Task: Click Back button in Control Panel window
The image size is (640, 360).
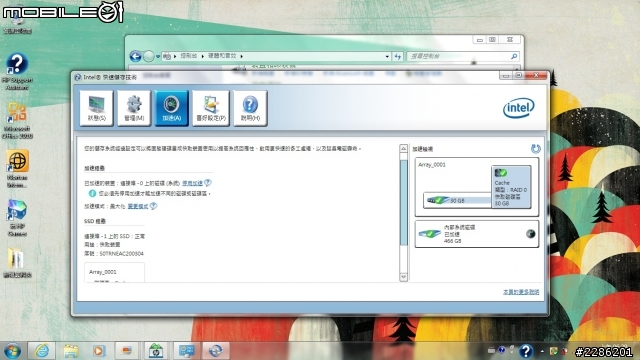Action: click(x=136, y=56)
